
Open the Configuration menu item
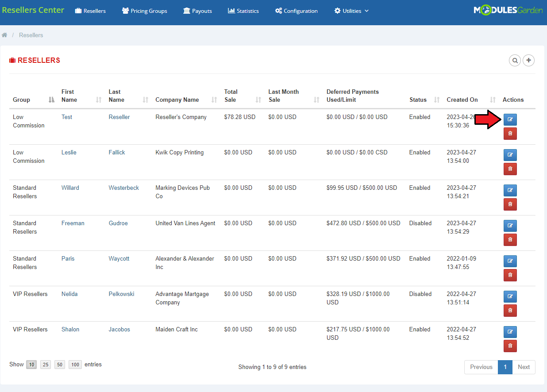297,11
